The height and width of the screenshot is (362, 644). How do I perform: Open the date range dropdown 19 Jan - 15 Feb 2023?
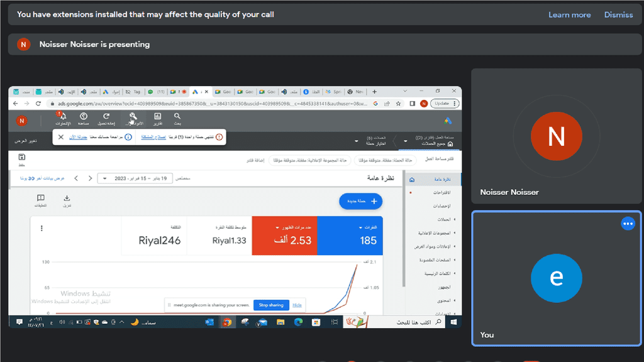pyautogui.click(x=135, y=178)
